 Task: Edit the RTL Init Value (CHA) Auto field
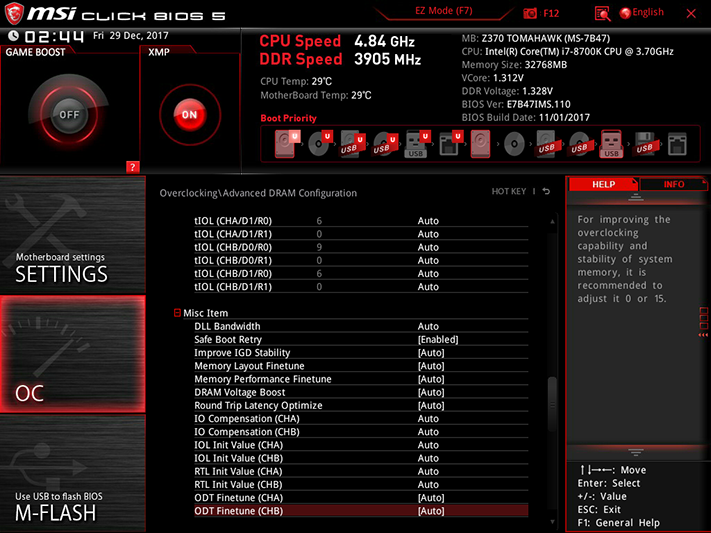(428, 471)
